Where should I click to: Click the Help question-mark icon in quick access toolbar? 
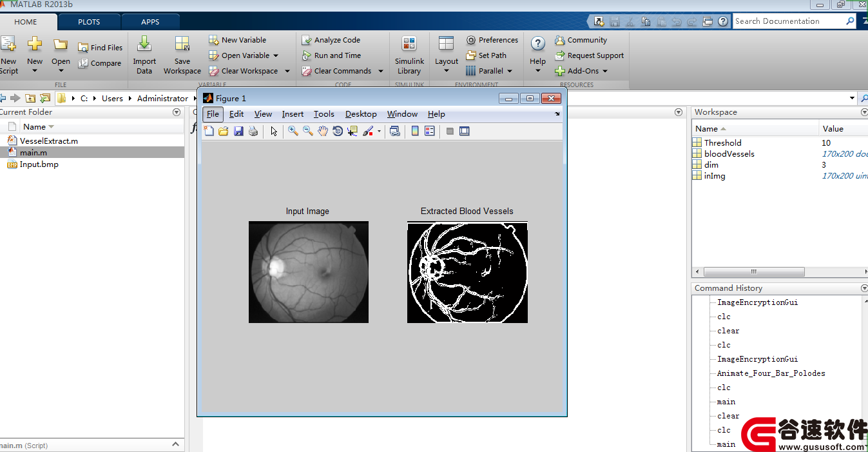click(x=723, y=21)
